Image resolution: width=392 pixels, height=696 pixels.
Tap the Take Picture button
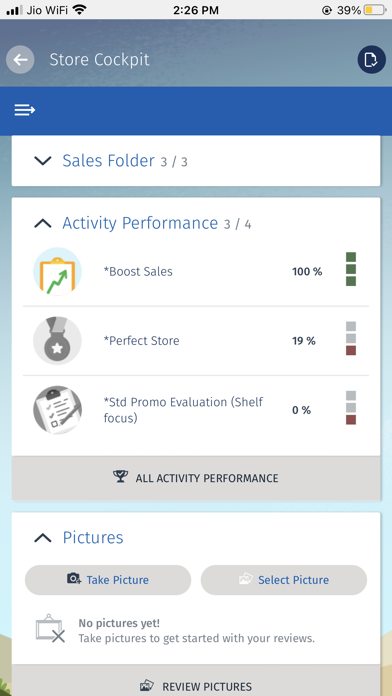108,580
